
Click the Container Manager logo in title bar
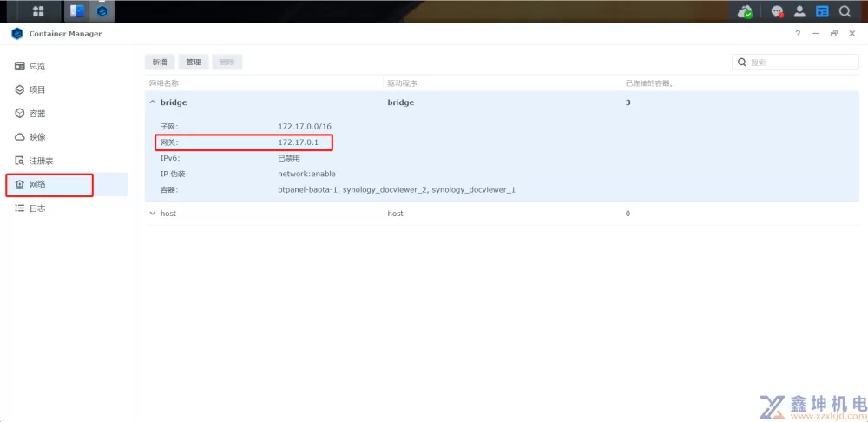(x=17, y=34)
